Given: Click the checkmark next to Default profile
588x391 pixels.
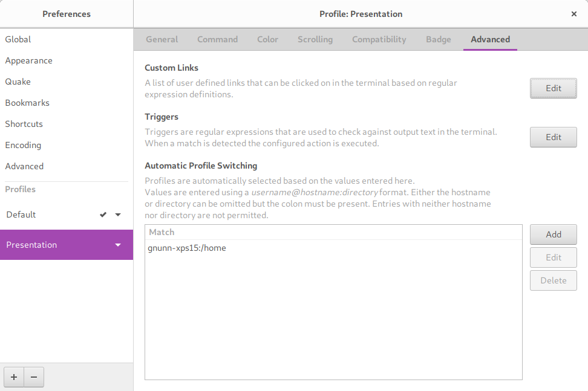Looking at the screenshot, I should tap(103, 215).
